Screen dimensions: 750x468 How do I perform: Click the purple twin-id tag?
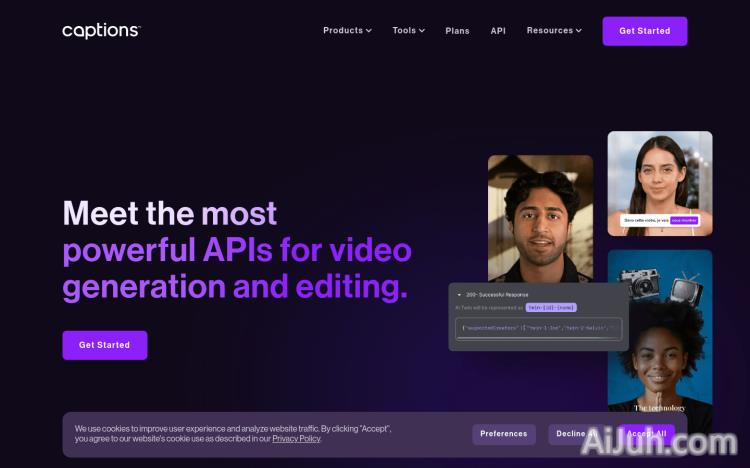point(551,308)
